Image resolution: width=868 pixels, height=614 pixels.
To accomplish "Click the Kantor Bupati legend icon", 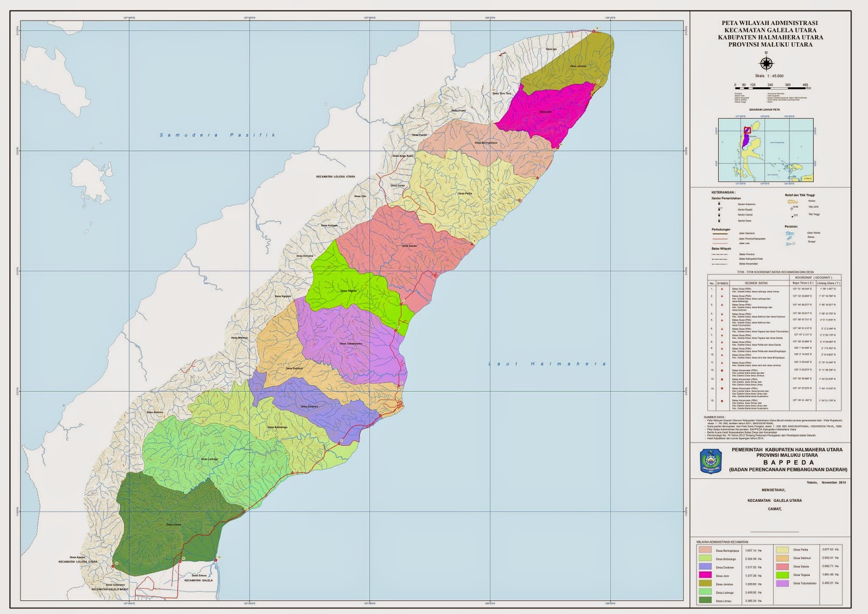I will (719, 209).
